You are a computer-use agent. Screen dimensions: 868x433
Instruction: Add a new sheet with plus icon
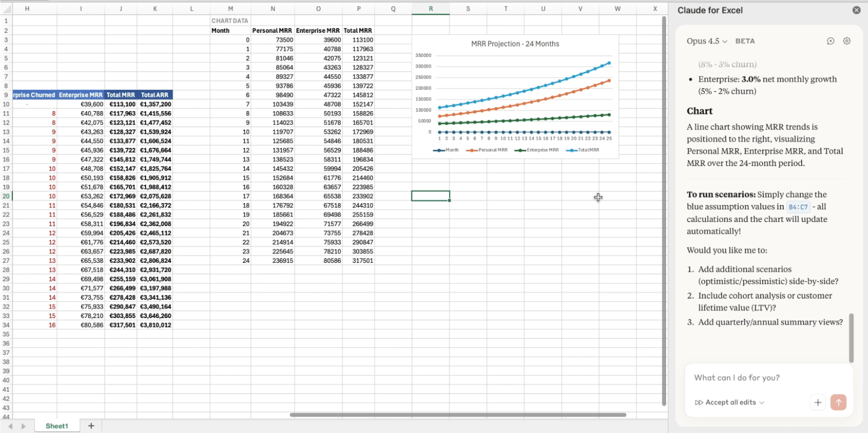91,425
